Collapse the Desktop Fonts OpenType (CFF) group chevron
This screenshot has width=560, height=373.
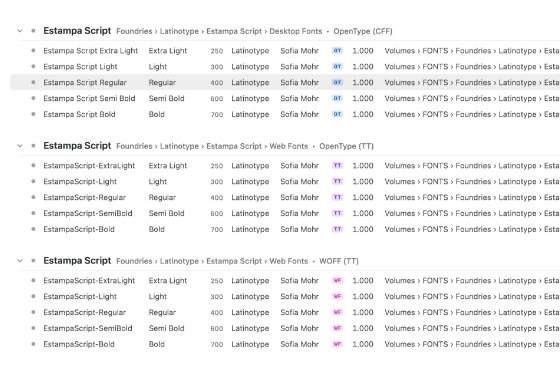(20, 31)
